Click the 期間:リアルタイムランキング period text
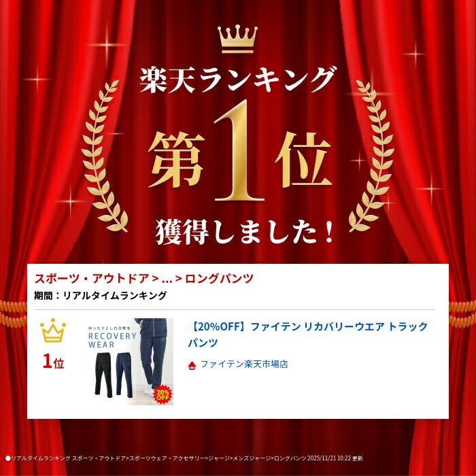 coord(101,295)
